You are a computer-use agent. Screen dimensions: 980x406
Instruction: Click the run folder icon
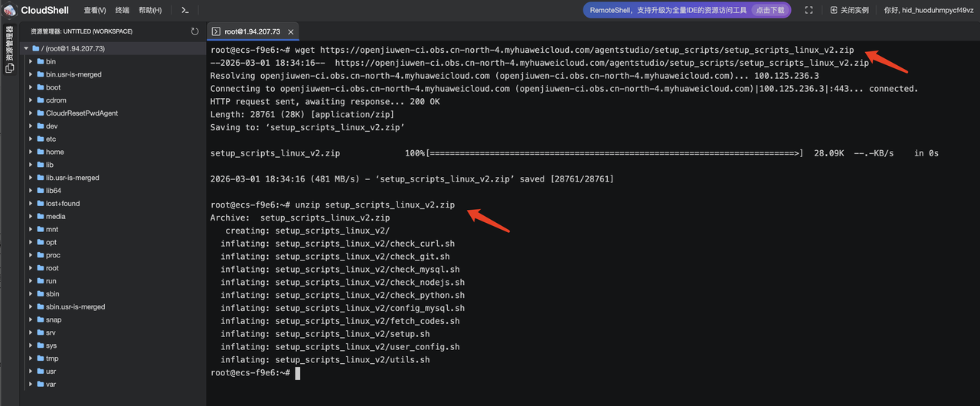pos(41,280)
